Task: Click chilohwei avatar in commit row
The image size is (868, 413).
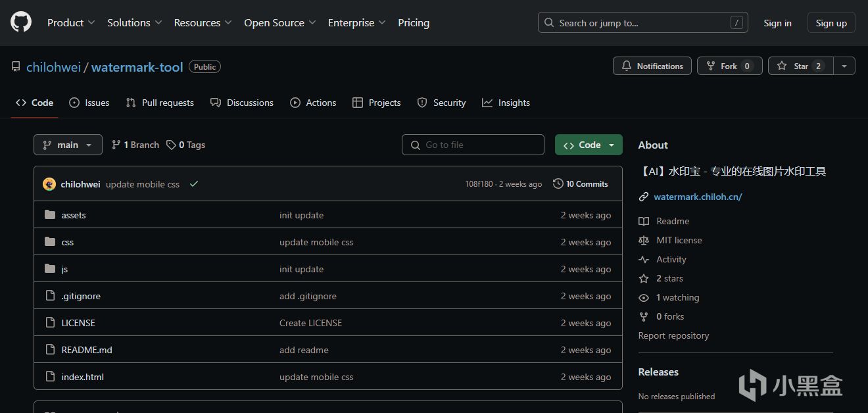Action: 49,184
